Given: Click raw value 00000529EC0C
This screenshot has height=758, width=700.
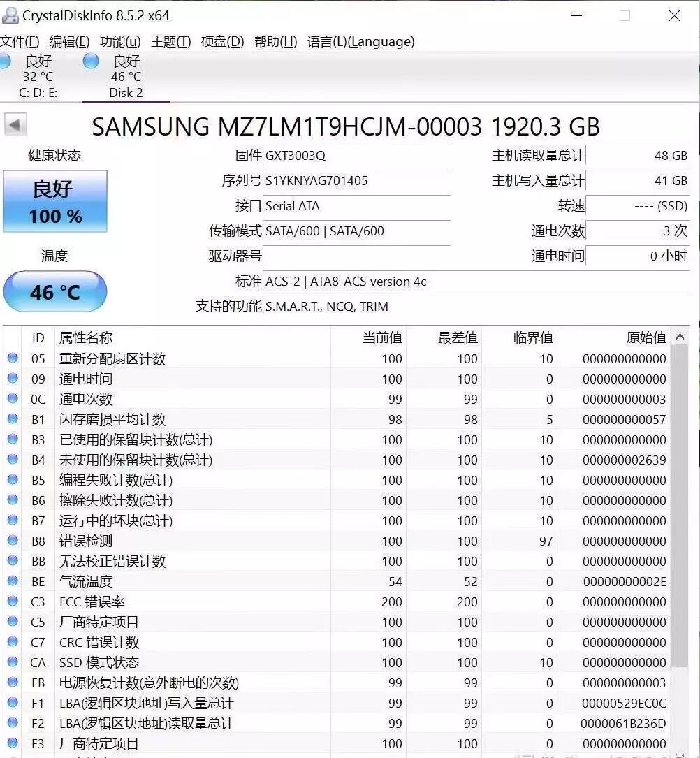Looking at the screenshot, I should (624, 703).
